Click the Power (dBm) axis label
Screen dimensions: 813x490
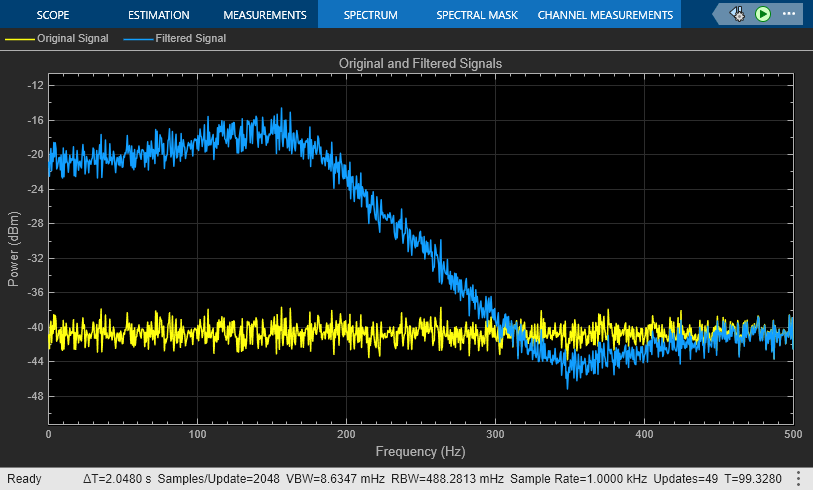(14, 250)
